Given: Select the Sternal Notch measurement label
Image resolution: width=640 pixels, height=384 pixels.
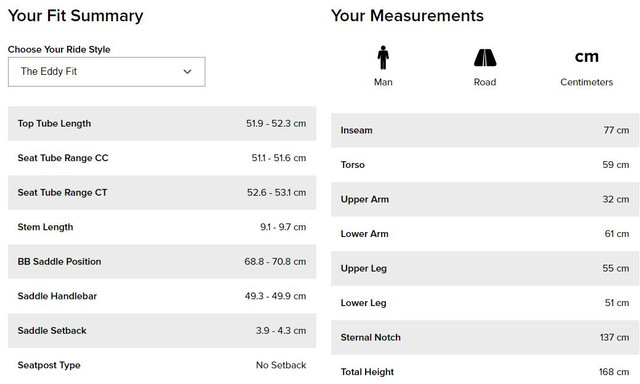Looking at the screenshot, I should click(371, 337).
